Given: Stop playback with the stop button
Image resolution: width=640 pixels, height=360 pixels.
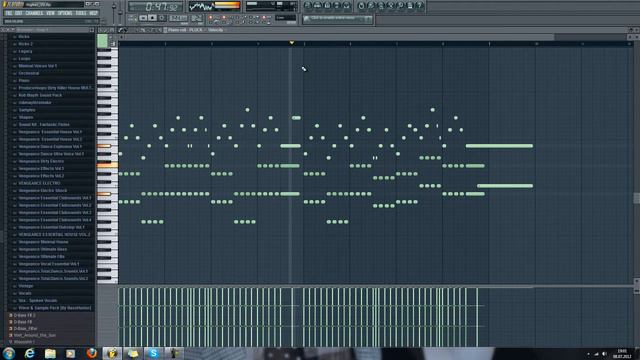Looking at the screenshot, I should point(152,18).
